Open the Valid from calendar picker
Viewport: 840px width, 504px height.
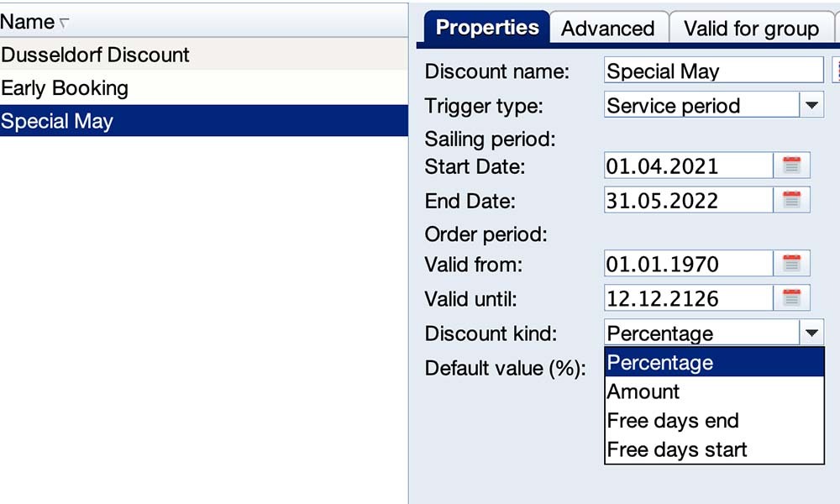tap(791, 264)
